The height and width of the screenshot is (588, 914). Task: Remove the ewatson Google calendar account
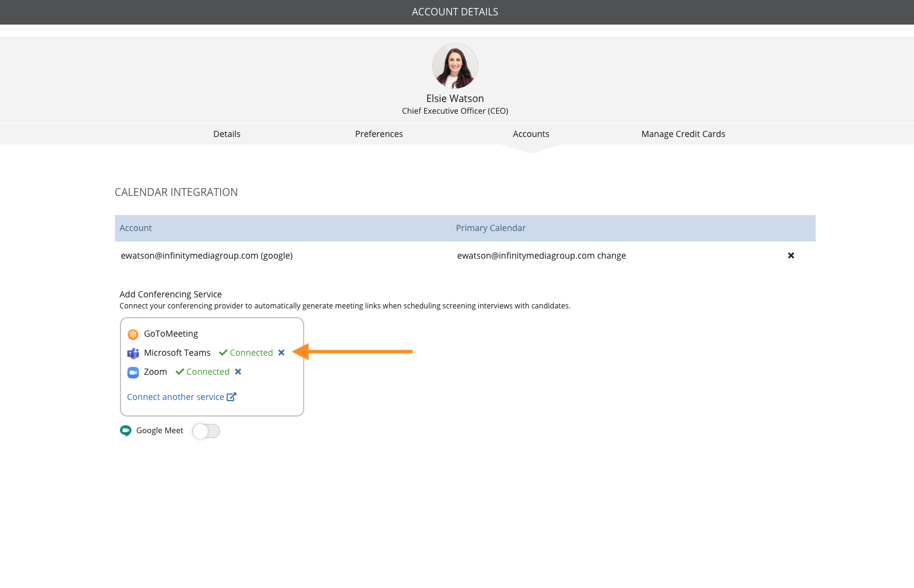(791, 256)
